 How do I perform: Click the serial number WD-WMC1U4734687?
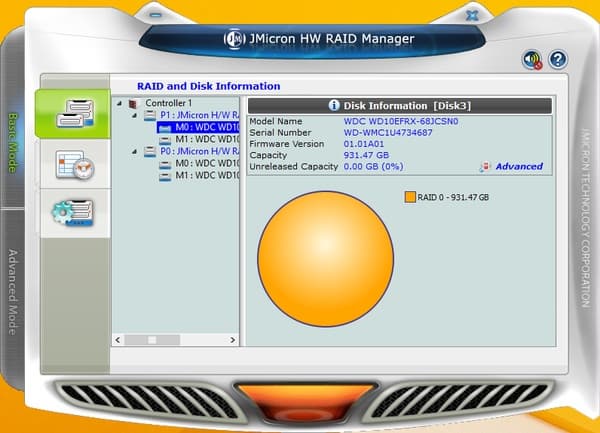tap(388, 133)
